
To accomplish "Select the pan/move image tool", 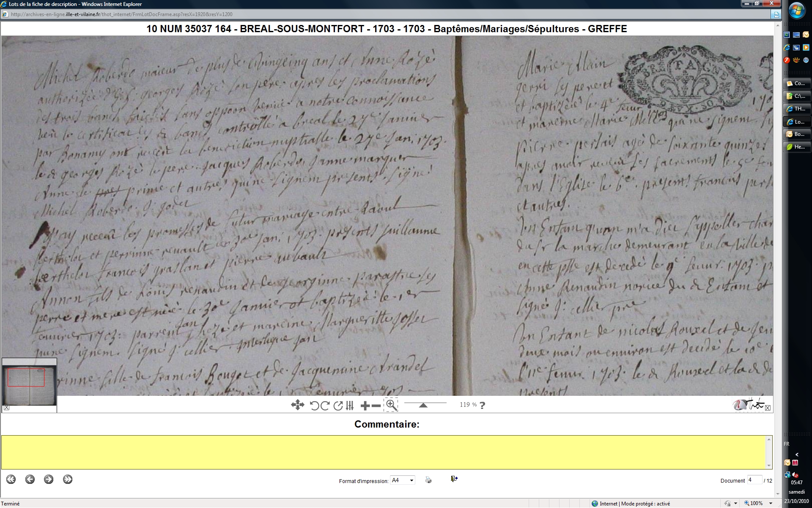I will (297, 405).
